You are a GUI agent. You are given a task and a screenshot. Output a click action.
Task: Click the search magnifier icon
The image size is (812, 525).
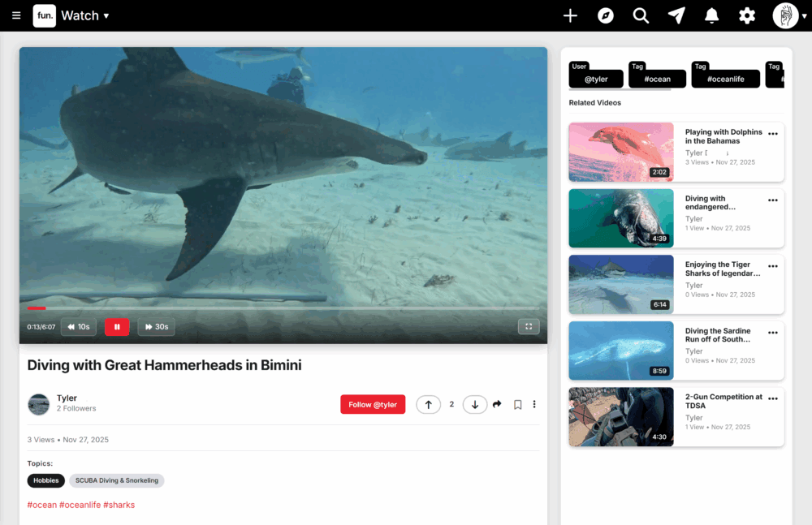pyautogui.click(x=641, y=15)
